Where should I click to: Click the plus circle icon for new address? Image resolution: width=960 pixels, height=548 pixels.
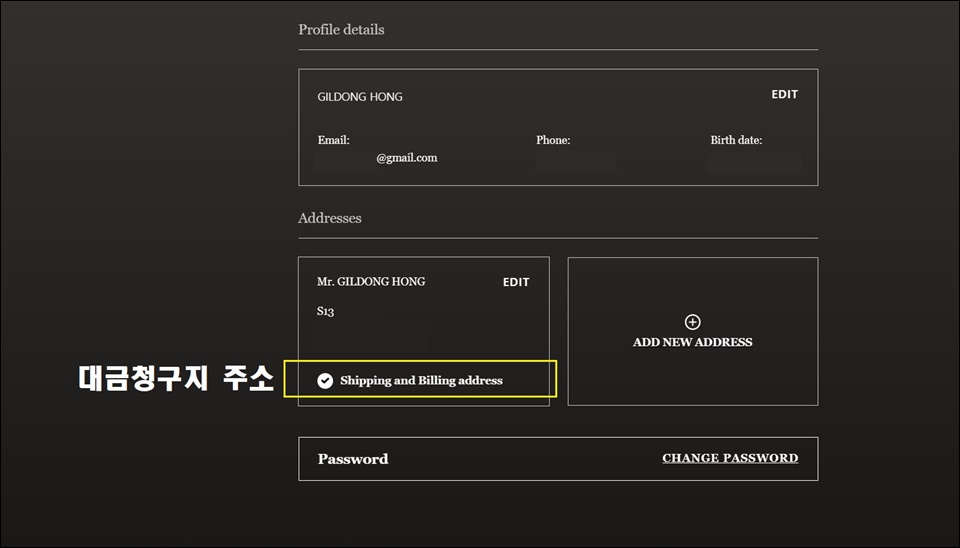(692, 322)
